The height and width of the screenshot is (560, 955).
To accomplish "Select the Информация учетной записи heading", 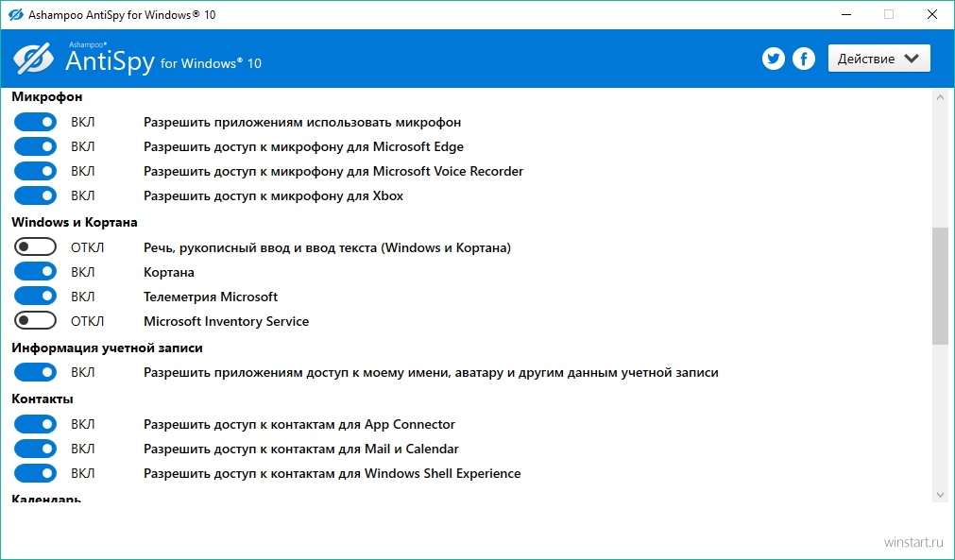I will [107, 348].
